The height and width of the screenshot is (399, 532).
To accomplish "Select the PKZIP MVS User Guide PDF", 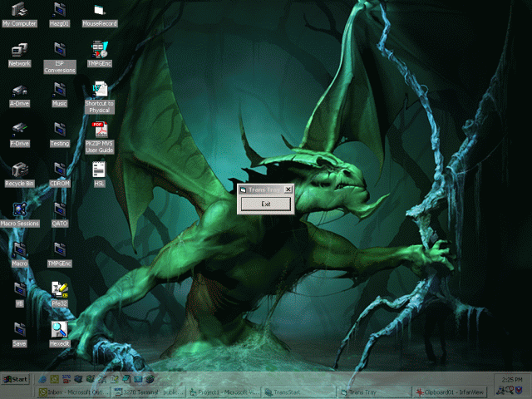I will point(100,131).
